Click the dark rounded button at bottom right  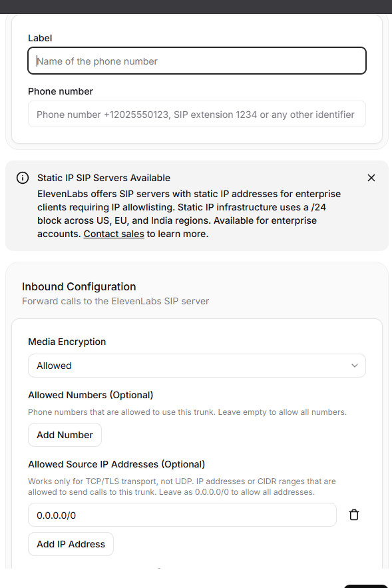pos(366,586)
